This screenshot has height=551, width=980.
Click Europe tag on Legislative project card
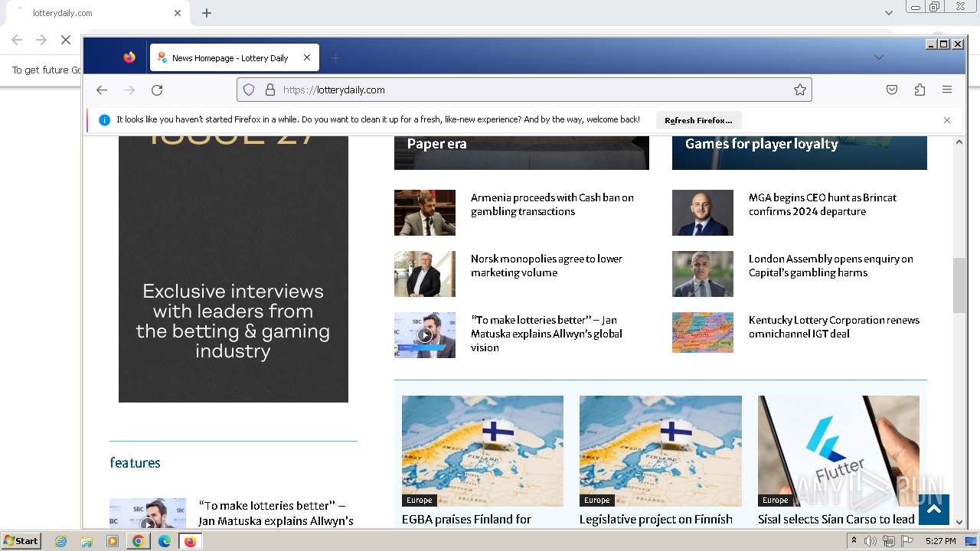click(596, 500)
